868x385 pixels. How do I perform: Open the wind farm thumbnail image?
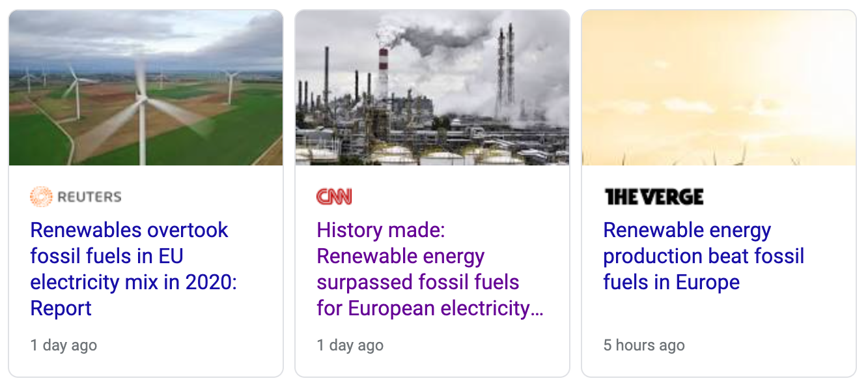coord(146,87)
